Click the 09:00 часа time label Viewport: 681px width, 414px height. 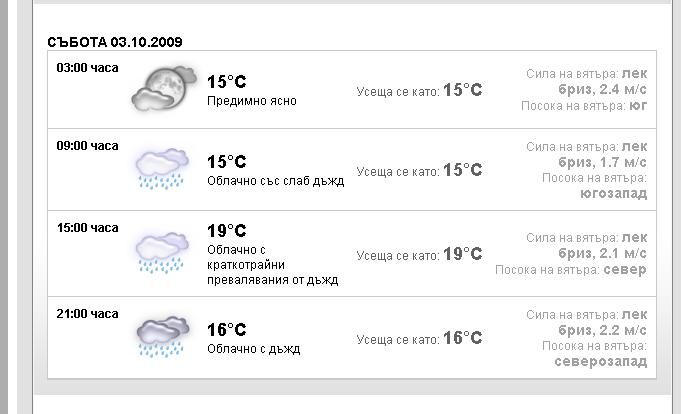tap(87, 146)
